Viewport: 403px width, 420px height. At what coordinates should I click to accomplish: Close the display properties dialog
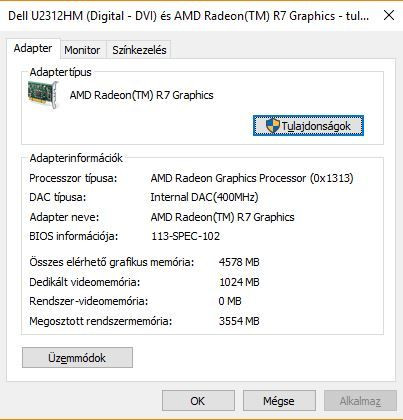389,15
